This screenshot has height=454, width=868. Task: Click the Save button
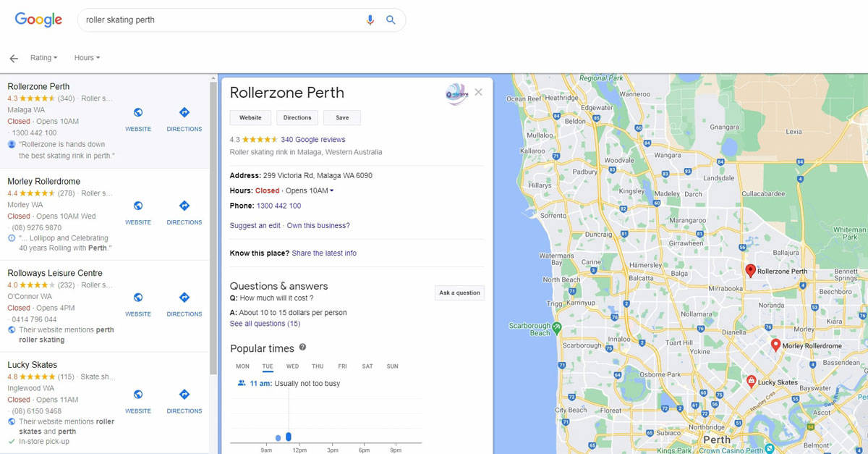pos(342,117)
